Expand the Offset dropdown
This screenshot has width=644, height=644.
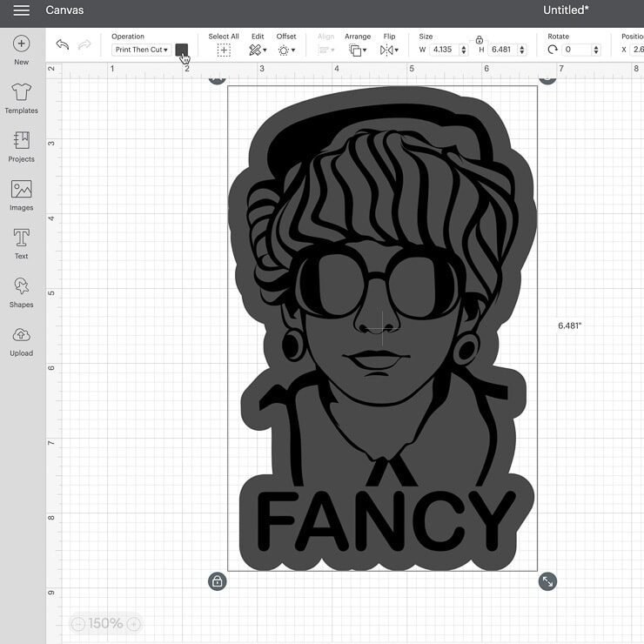pyautogui.click(x=286, y=50)
